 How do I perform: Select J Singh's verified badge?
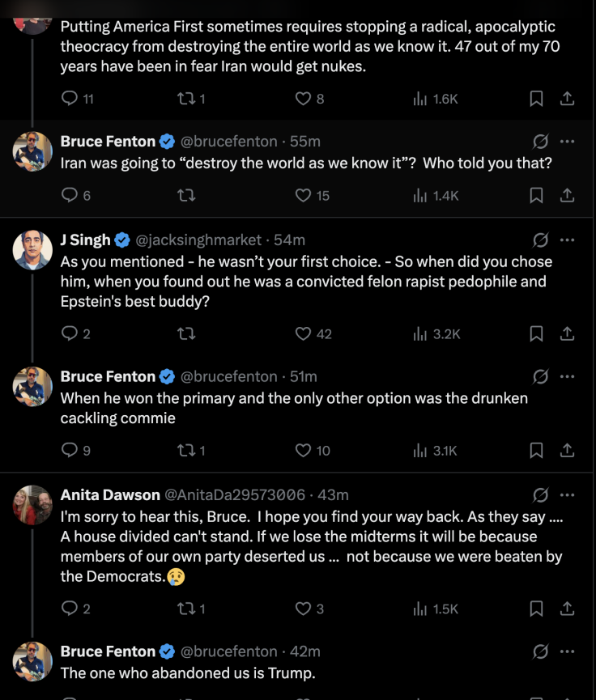[121, 240]
